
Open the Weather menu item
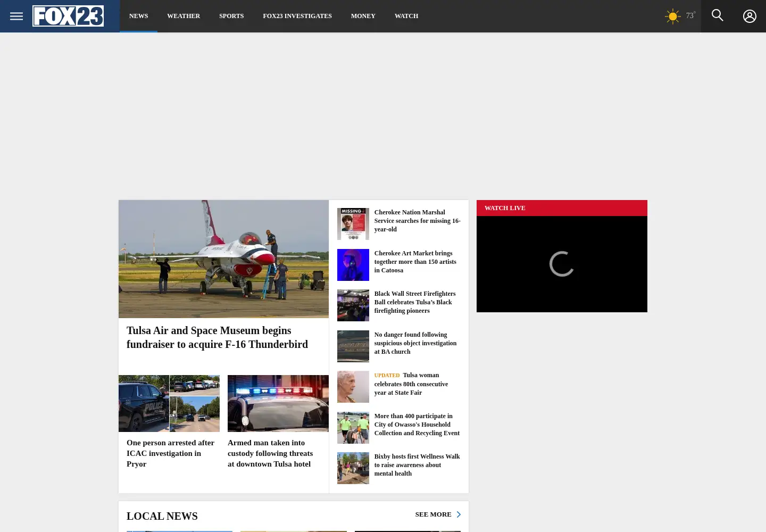[x=184, y=16]
